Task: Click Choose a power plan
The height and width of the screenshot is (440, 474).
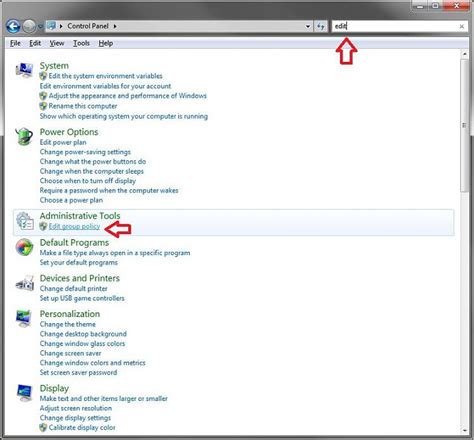Action: click(x=71, y=200)
